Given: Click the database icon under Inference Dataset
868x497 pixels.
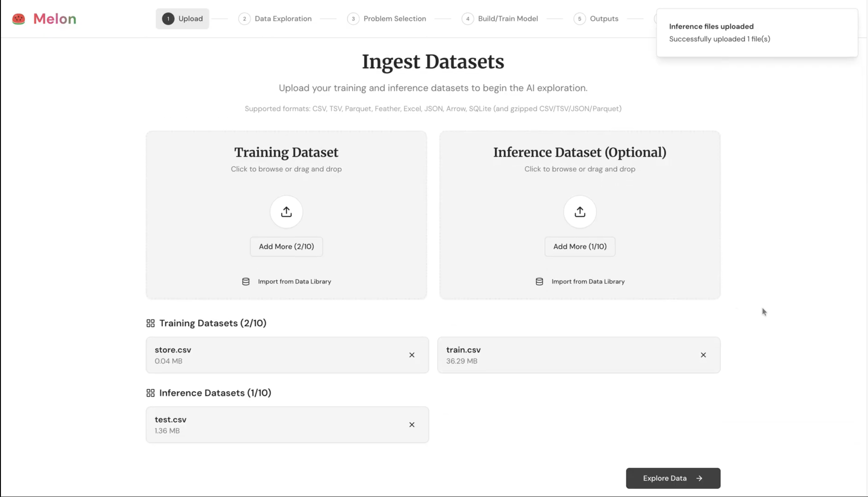Looking at the screenshot, I should [x=539, y=282].
